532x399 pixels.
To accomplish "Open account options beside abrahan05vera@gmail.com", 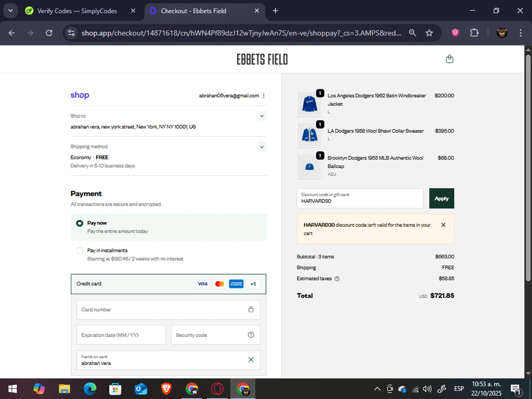I will click(264, 96).
